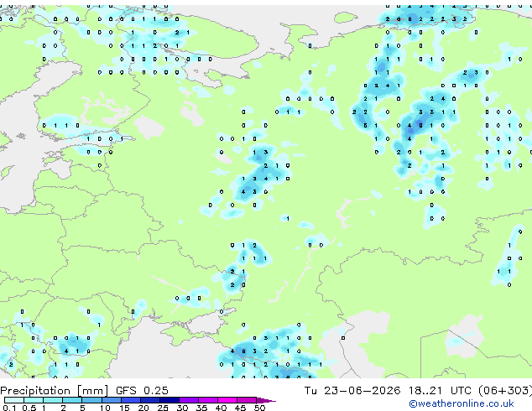Select the dark navy swatch between 25 and 30

coord(170,400)
